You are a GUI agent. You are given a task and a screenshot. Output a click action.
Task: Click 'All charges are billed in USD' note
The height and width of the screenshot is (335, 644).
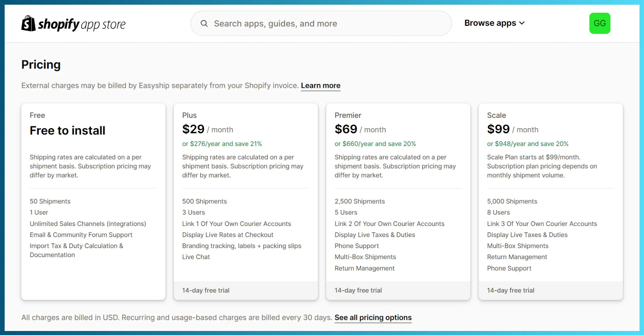tap(177, 318)
